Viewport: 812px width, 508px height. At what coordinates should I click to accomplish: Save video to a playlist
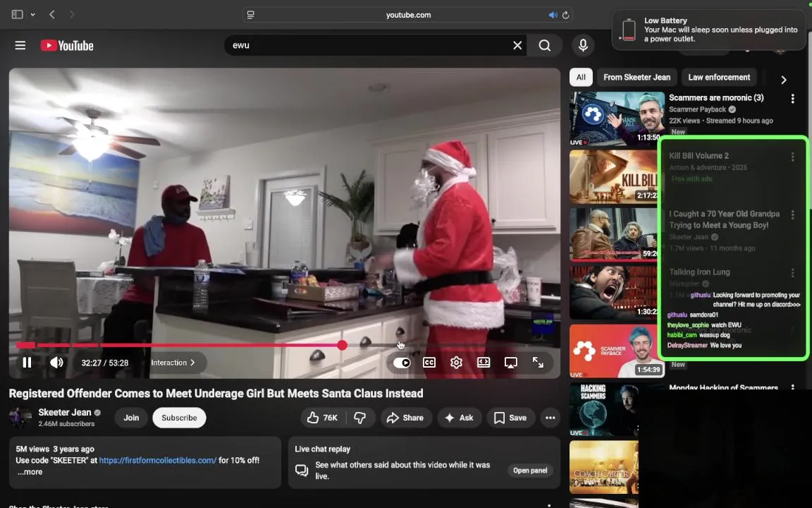click(x=510, y=418)
